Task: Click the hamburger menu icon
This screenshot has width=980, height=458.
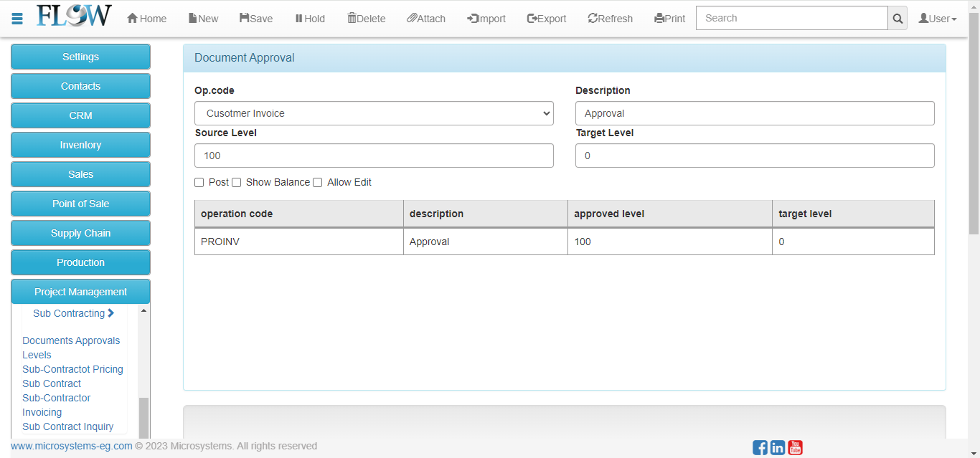Action: click(17, 19)
